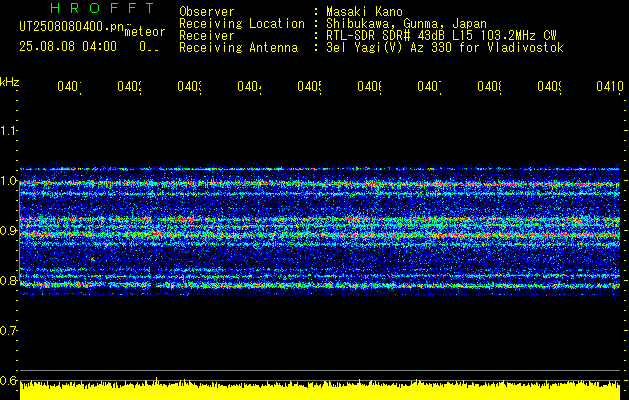Click the 0.9 kHz axis label
Image resolution: width=629 pixels, height=400 pixels.
click(x=8, y=231)
